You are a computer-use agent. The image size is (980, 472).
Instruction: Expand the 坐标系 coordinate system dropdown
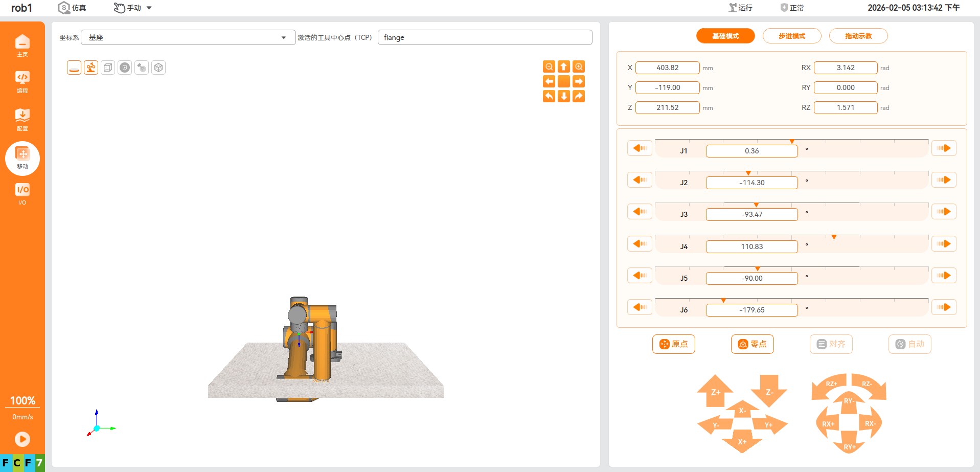188,37
